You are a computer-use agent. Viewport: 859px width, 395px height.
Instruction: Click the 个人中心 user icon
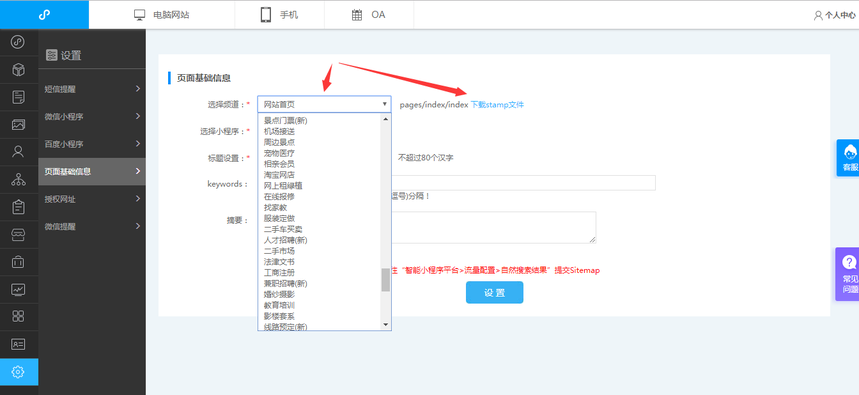[818, 16]
